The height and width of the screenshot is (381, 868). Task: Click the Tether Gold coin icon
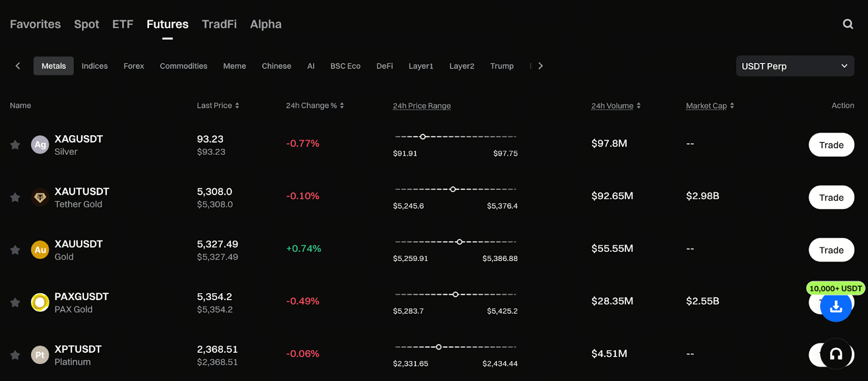(40, 198)
